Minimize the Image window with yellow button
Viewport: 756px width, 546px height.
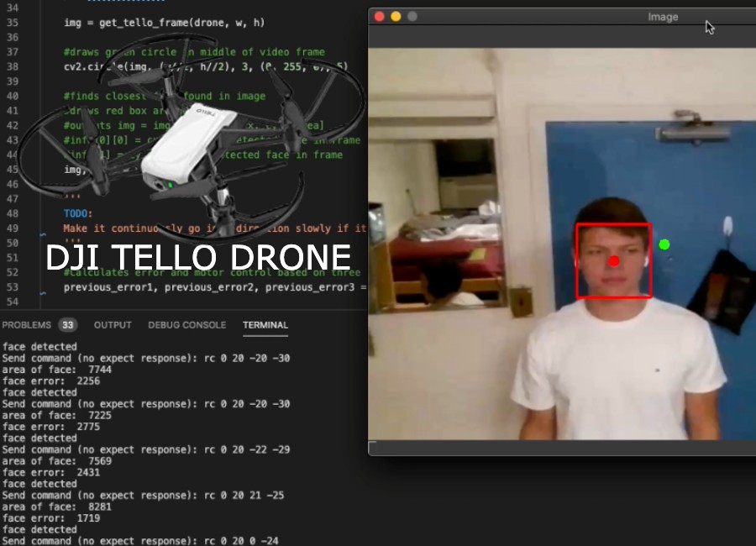coord(396,17)
